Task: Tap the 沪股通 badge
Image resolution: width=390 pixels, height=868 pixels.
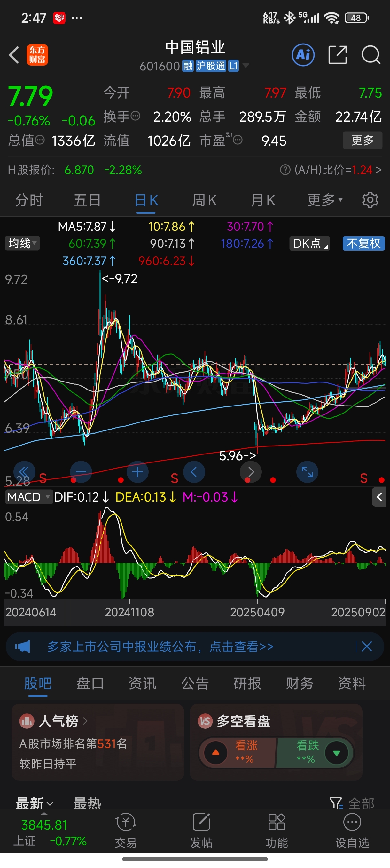Action: coord(211,66)
